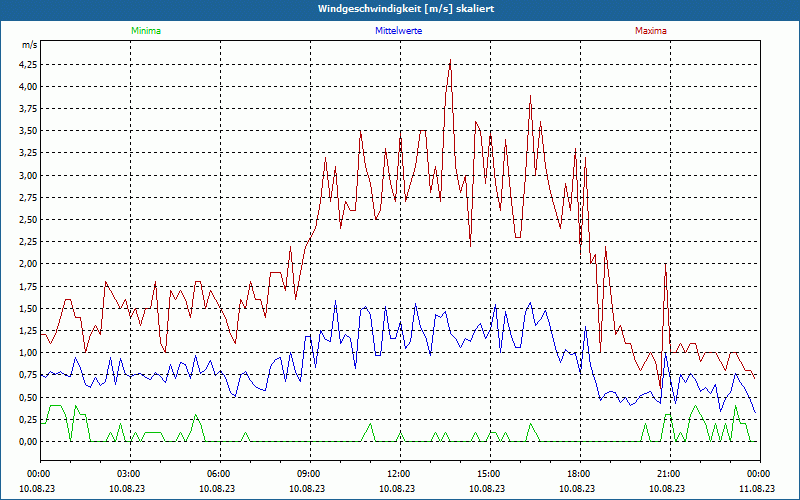
Task: Click the 3,00 y-axis value
Action: pos(28,176)
